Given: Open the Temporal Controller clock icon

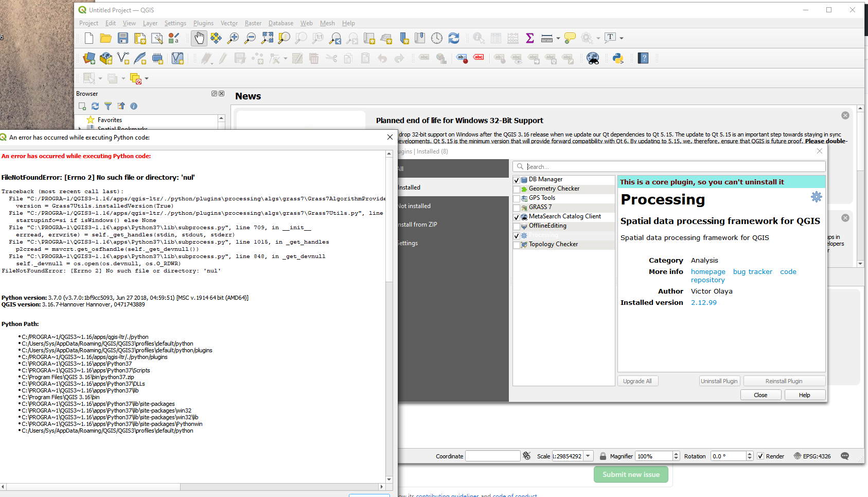Looking at the screenshot, I should [437, 38].
